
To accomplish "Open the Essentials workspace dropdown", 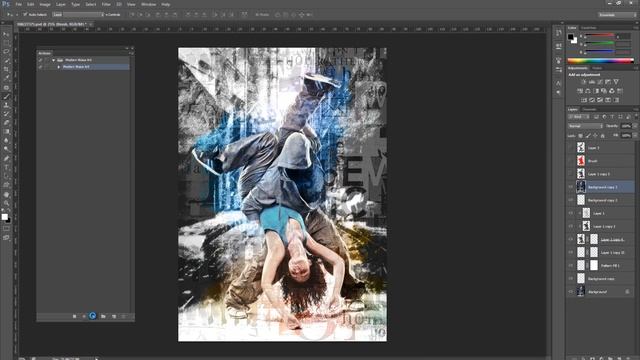I will click(617, 15).
